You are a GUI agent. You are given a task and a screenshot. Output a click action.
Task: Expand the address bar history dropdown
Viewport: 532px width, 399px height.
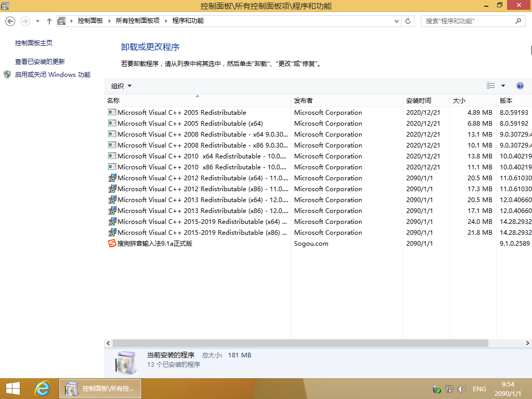[396, 21]
